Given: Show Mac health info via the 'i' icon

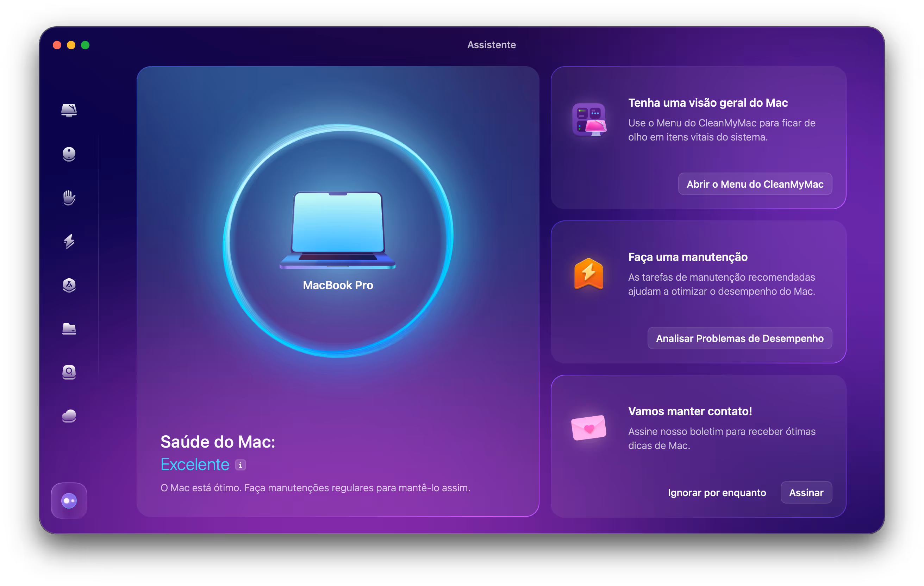Looking at the screenshot, I should pyautogui.click(x=241, y=465).
